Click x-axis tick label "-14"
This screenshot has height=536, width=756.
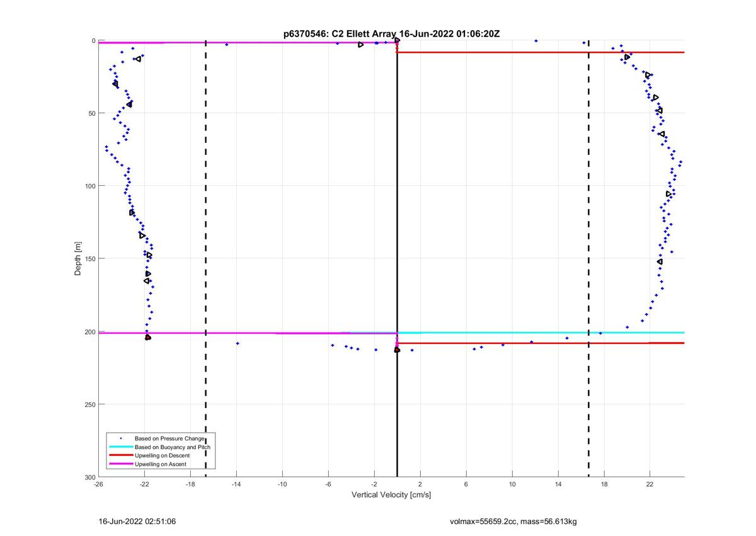pos(236,484)
